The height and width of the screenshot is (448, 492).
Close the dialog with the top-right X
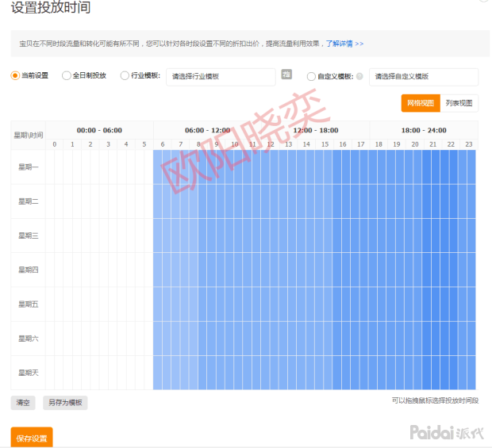click(x=485, y=2)
